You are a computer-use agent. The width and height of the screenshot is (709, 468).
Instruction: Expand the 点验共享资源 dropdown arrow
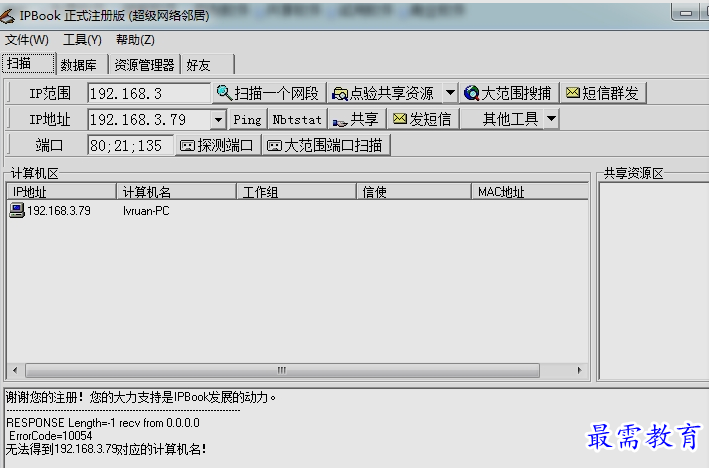pos(450,93)
